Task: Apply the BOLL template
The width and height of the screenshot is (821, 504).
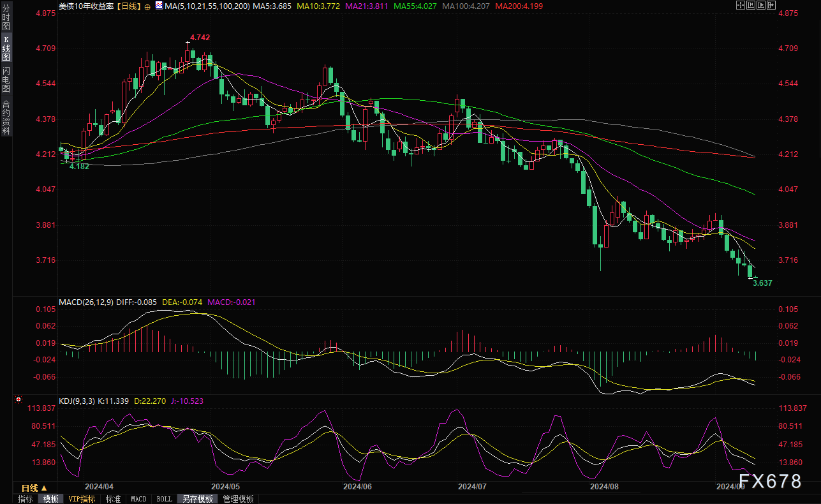Action: click(x=164, y=499)
